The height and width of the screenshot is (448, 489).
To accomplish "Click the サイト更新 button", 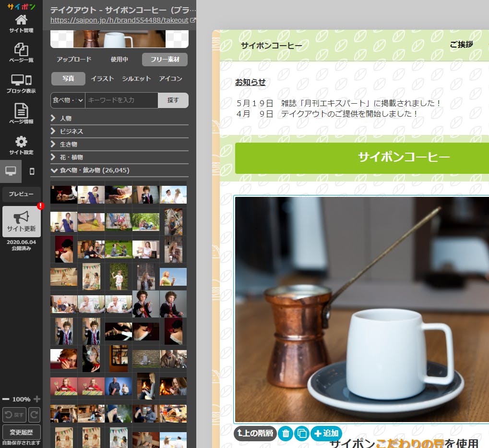I will coord(22,222).
